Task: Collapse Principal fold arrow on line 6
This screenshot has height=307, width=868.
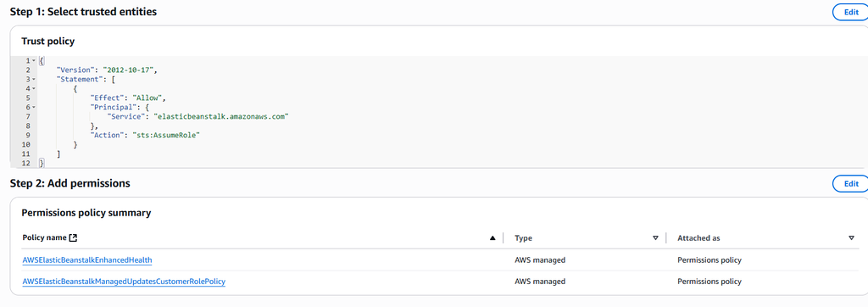Action: pos(34,107)
